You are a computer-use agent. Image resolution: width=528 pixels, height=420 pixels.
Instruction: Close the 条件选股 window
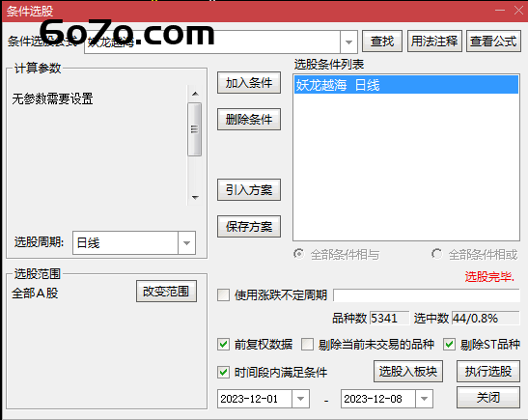pyautogui.click(x=519, y=11)
